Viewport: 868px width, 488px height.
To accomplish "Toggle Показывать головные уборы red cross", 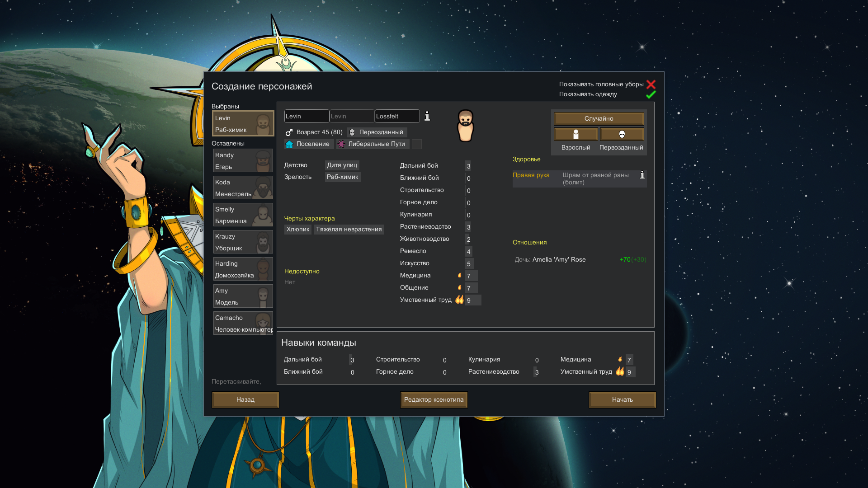I will click(x=651, y=84).
